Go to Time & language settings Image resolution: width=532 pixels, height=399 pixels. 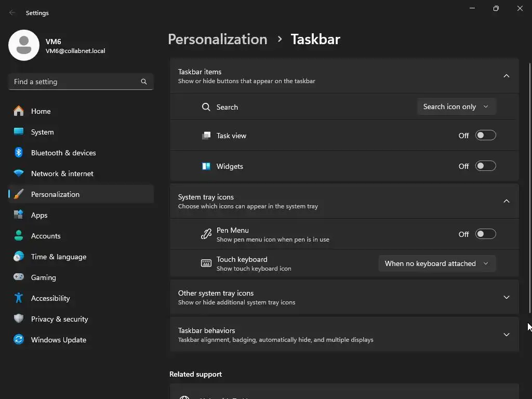coord(58,257)
